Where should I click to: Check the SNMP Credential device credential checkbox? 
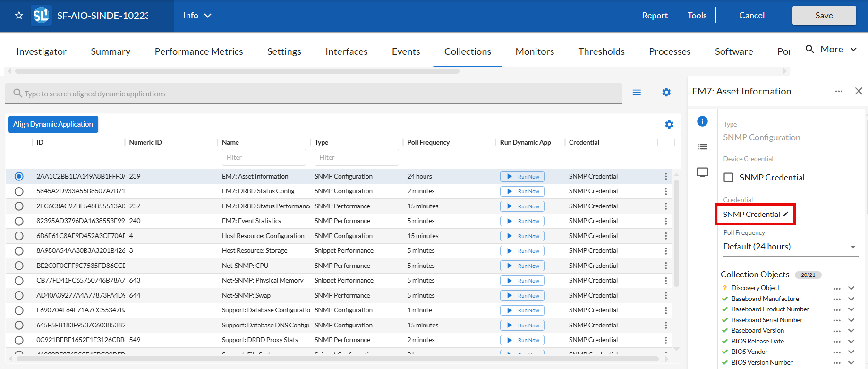pyautogui.click(x=729, y=178)
